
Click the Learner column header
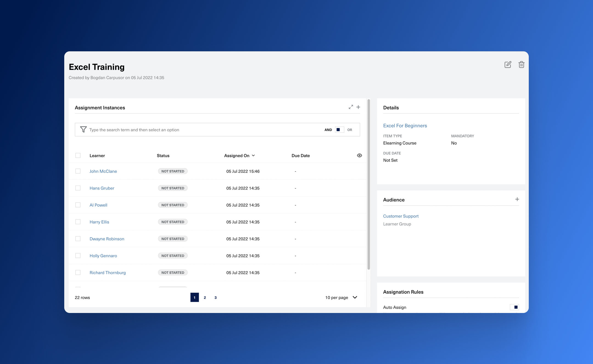[97, 156]
